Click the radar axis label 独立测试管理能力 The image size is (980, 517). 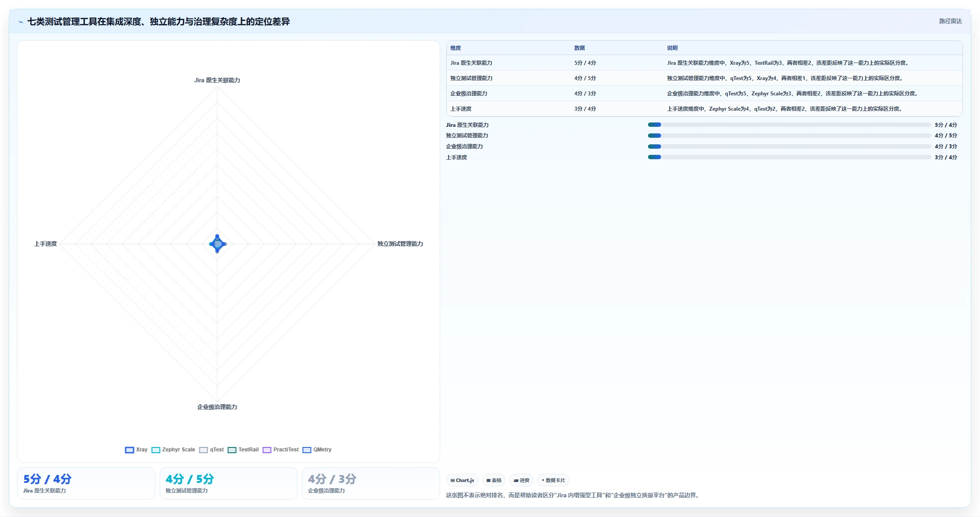(400, 244)
